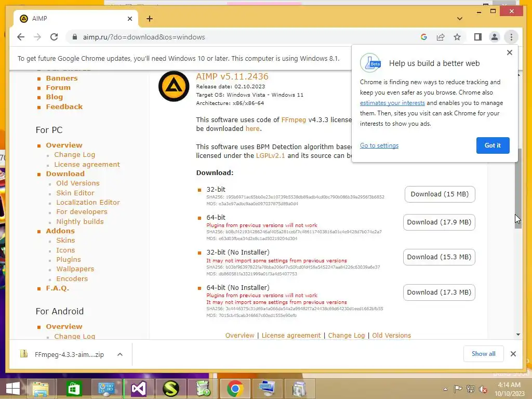Open the green S app in taskbar
Viewport: 532px width, 399px height.
(170, 389)
